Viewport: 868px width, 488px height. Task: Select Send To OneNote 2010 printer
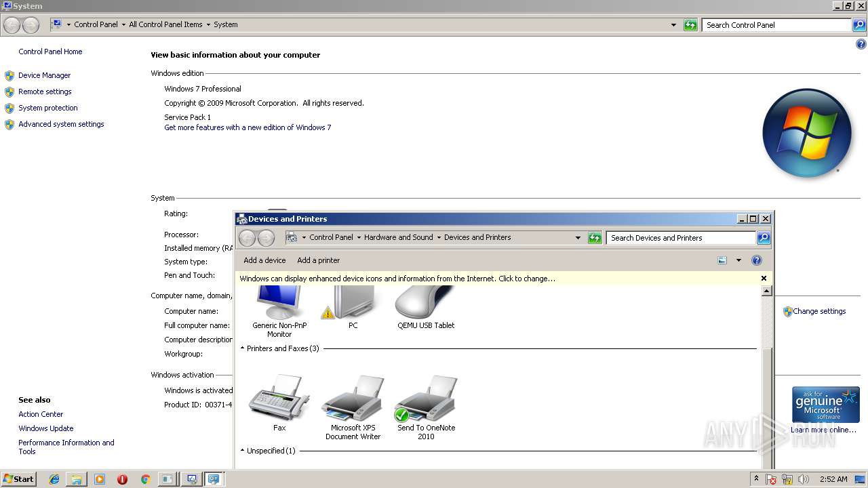pyautogui.click(x=426, y=407)
